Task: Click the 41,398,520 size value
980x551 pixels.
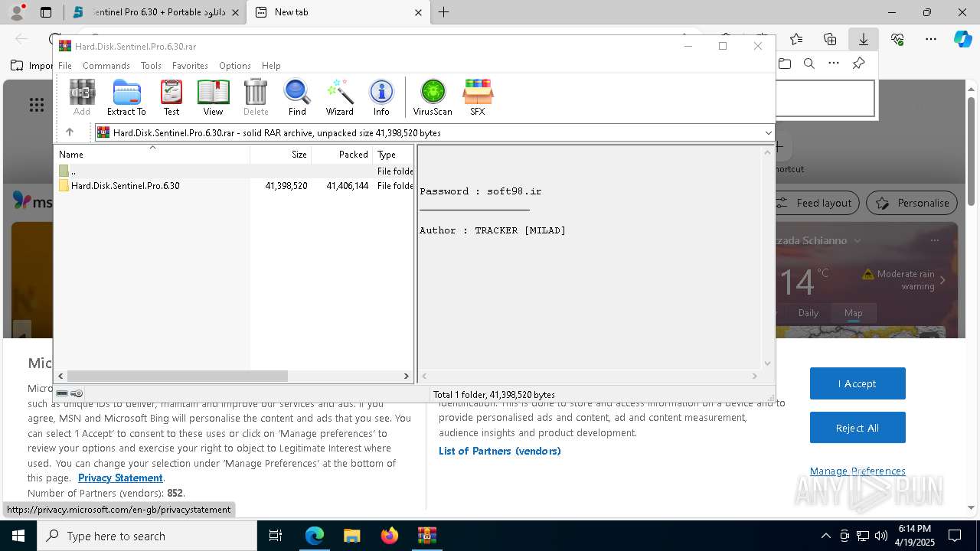Action: (286, 186)
